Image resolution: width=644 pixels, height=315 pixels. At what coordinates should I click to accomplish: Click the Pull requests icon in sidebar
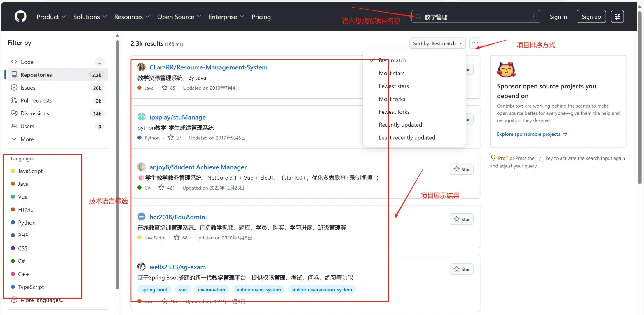(x=14, y=100)
